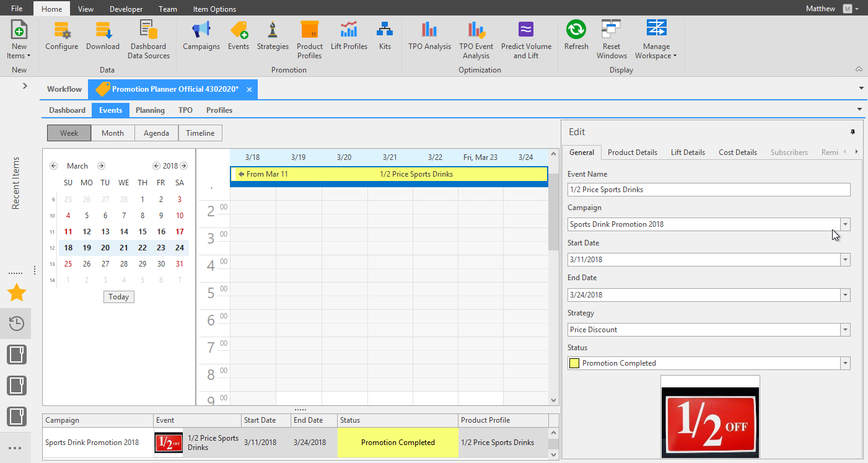This screenshot has width=868, height=463.
Task: Go to next month after March
Action: (x=101, y=166)
